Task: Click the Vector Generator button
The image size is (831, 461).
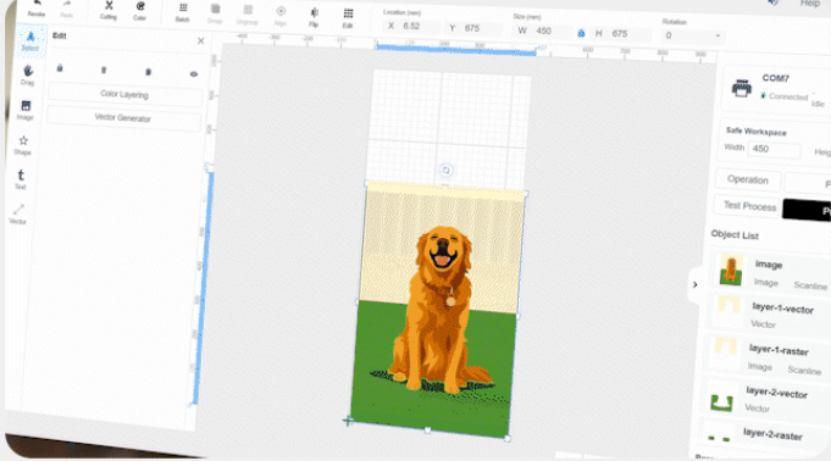Action: [123, 118]
